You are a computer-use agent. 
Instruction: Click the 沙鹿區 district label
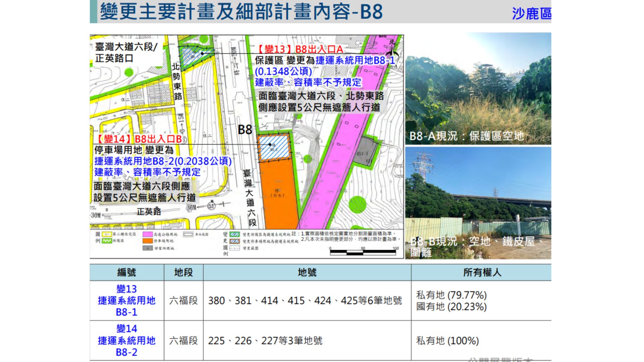coord(532,14)
